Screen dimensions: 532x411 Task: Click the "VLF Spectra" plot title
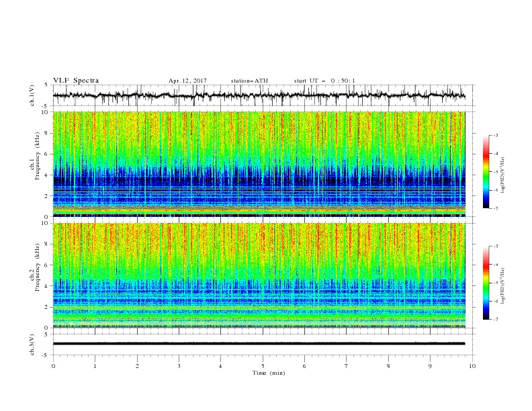pyautogui.click(x=76, y=81)
